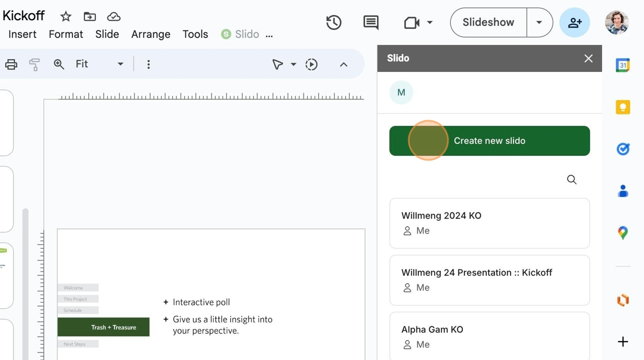
Task: Open version history clock icon
Action: click(333, 22)
